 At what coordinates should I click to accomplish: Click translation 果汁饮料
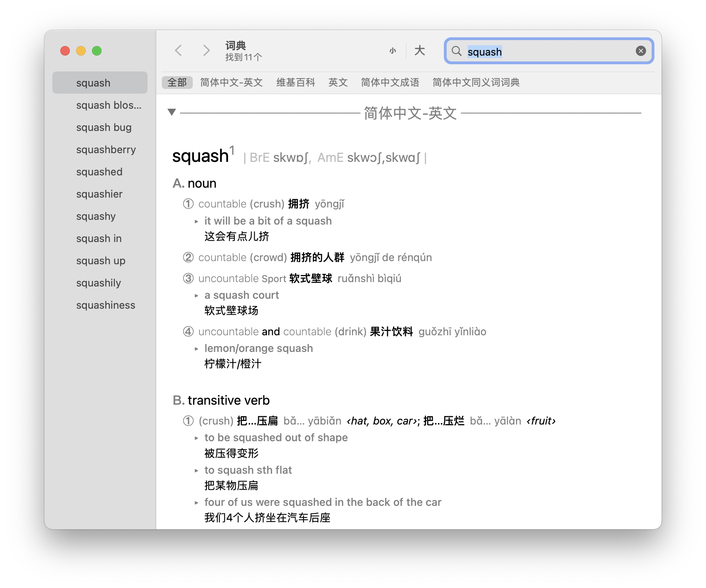(391, 332)
